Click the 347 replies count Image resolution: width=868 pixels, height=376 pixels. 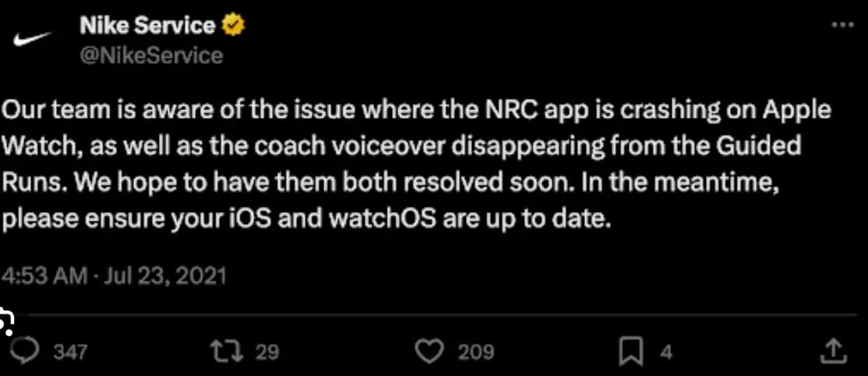70,353
